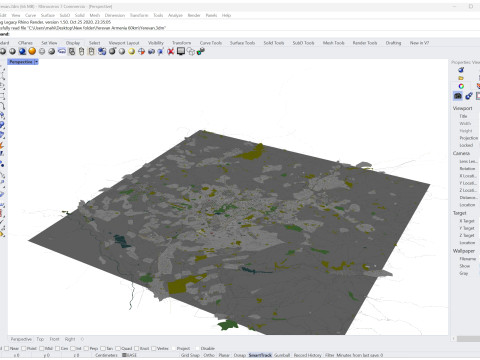
Task: Enable the Knot osnap checkbox
Action: (136, 348)
